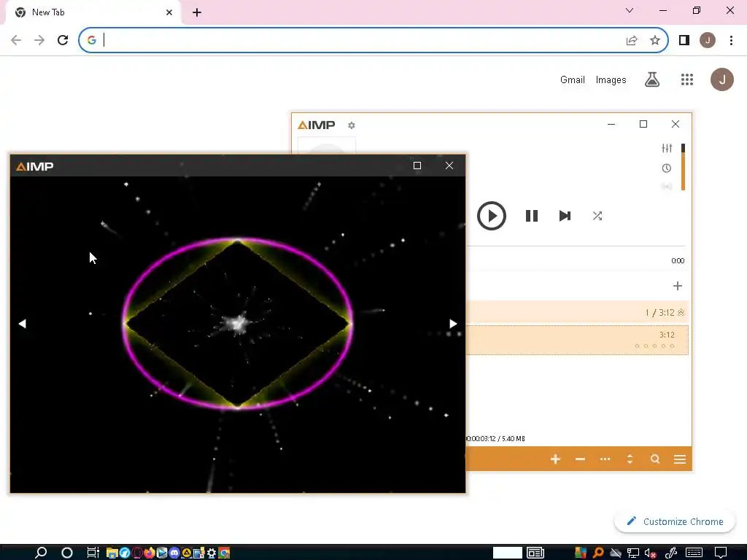Toggle Chrome side panel
Image resolution: width=747 pixels, height=560 pixels.
pyautogui.click(x=684, y=40)
